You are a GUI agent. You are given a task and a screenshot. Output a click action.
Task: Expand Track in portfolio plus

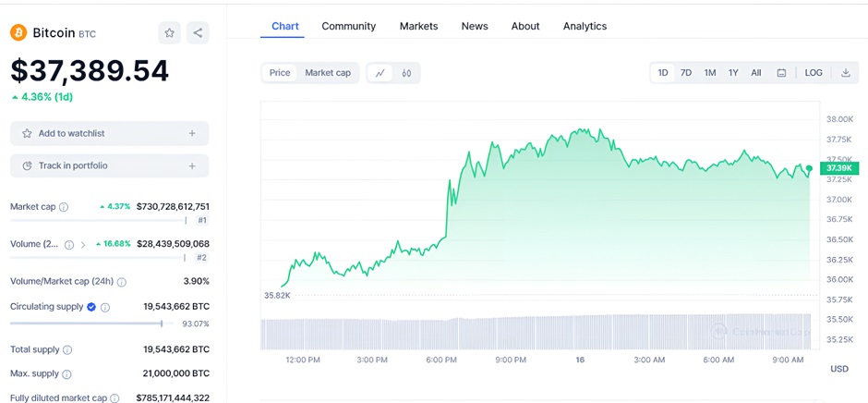192,166
